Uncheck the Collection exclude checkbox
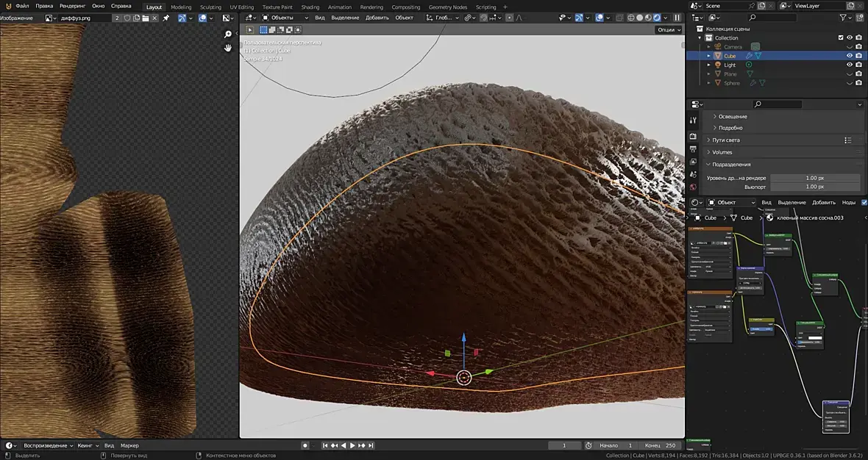 [841, 37]
